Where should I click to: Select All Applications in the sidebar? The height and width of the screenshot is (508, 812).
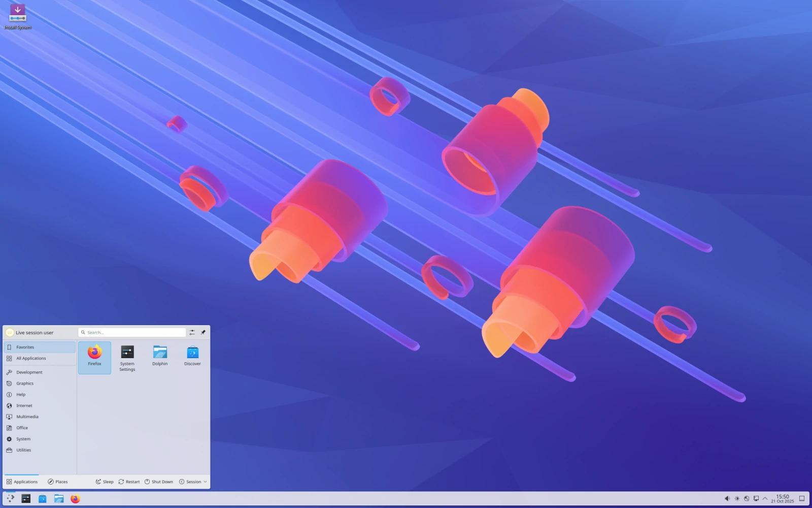[30, 358]
